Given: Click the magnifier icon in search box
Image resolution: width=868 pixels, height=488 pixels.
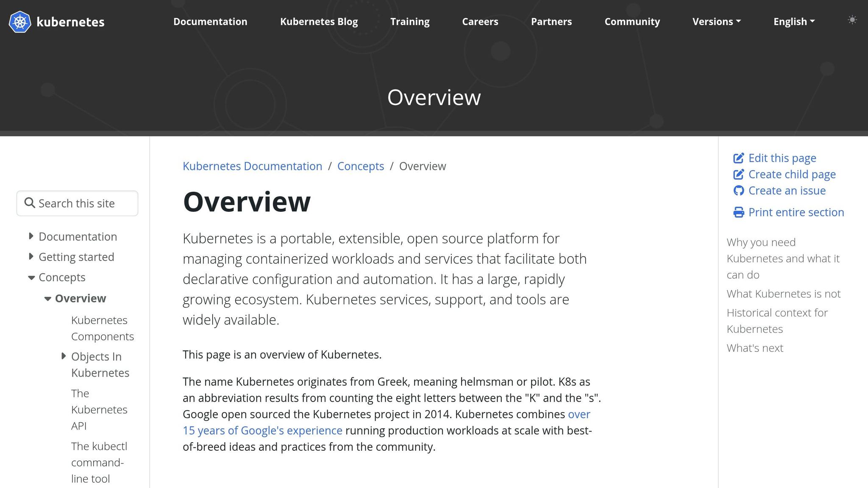Looking at the screenshot, I should (x=30, y=203).
